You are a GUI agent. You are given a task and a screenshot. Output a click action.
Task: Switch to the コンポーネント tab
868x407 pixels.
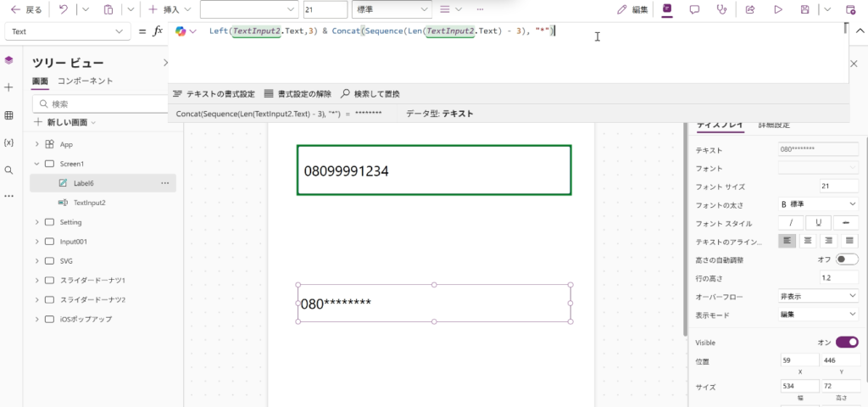pyautogui.click(x=85, y=81)
